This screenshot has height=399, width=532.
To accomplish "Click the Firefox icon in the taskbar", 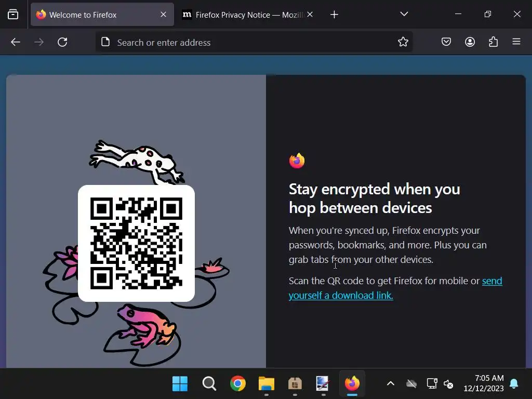I will coord(352,384).
